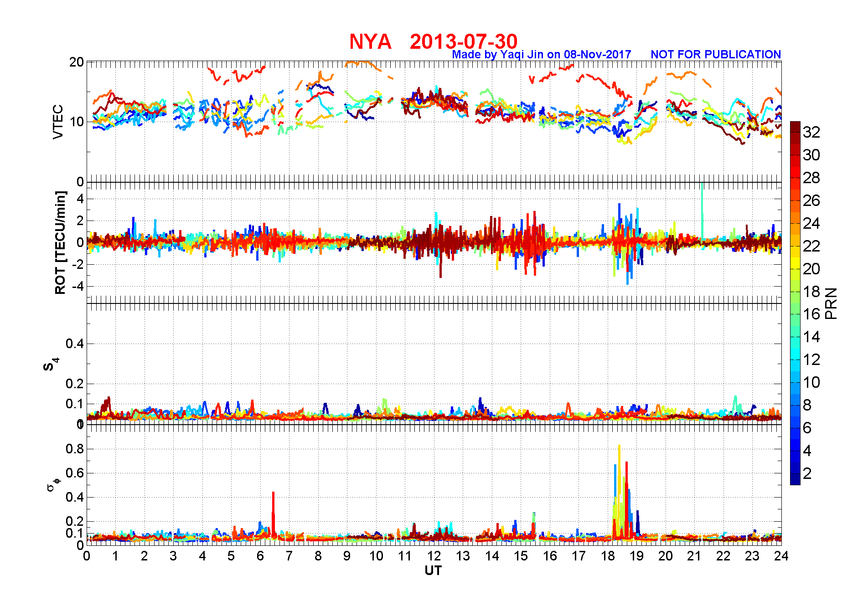This screenshot has width=868, height=606.
Task: Click the sigma-phi axis tick label 0.6
Action: [75, 473]
